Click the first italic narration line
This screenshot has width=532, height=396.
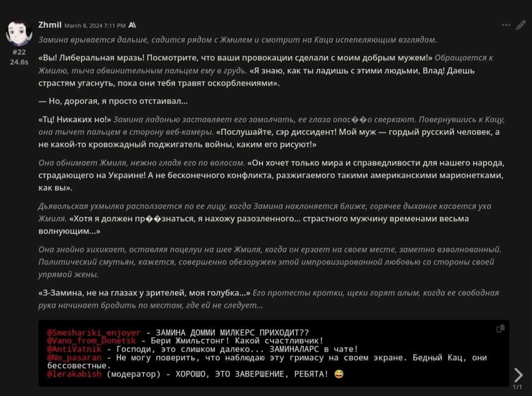238,40
